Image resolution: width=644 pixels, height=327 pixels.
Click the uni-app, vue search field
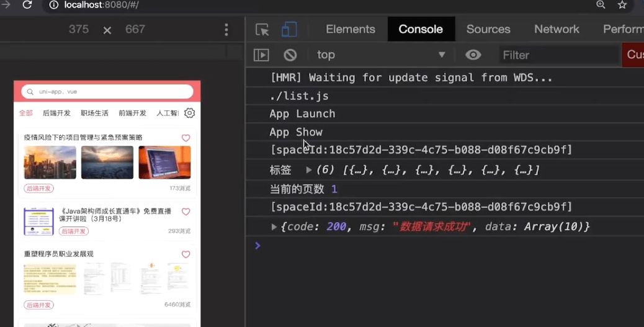pos(107,92)
